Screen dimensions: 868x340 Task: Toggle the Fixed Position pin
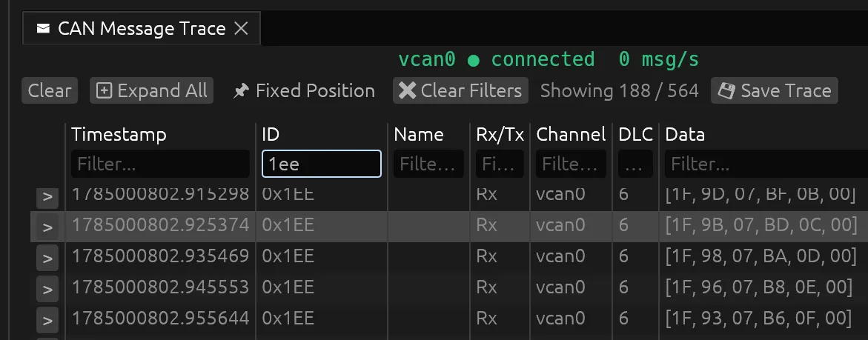(x=241, y=90)
